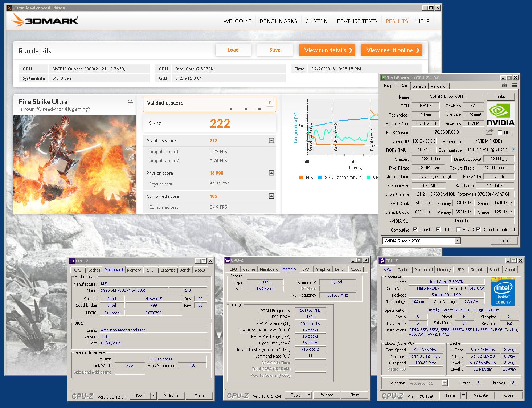Click the GPU Clock 740 MHz field in GPU-Z
The height and width of the screenshot is (408, 532).
[423, 203]
